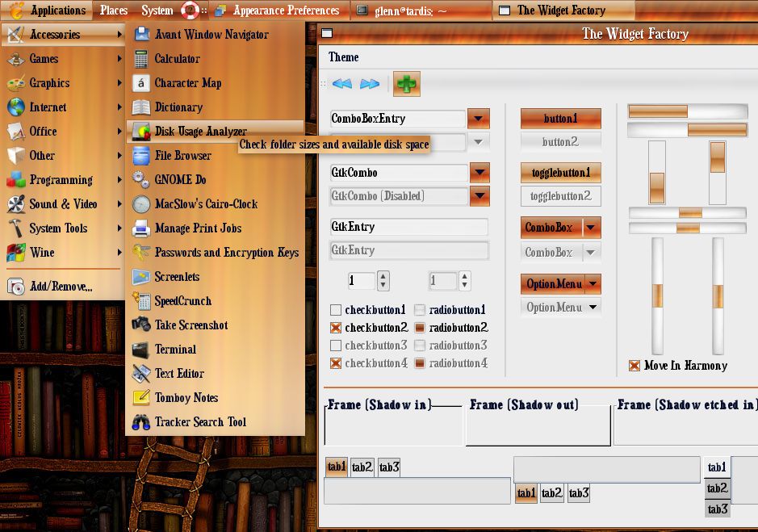Image resolution: width=758 pixels, height=532 pixels.
Task: Toggle the Move In Harmony checkbox
Action: 634,365
